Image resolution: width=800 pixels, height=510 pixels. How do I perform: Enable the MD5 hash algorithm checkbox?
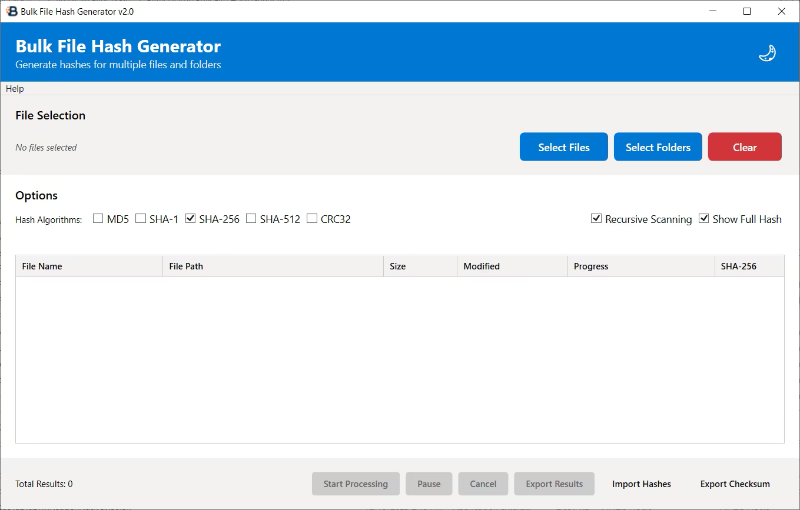(99, 219)
